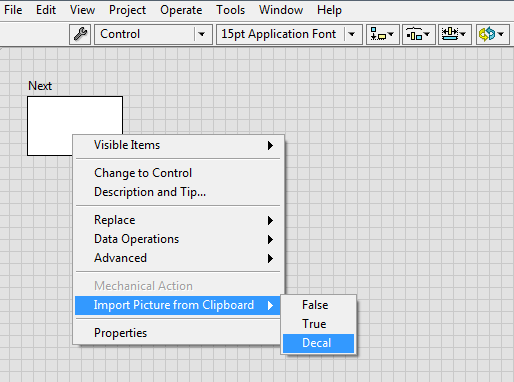The image size is (514, 382).
Task: Select Change to Control
Action: click(178, 173)
